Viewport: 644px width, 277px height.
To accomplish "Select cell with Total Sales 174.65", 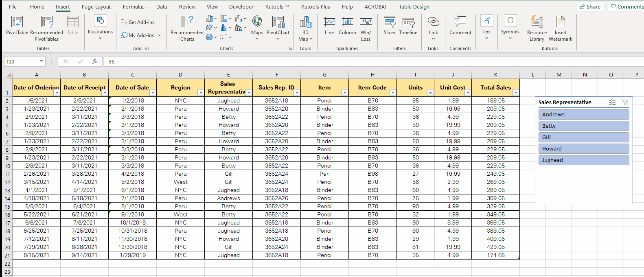I will [x=495, y=255].
